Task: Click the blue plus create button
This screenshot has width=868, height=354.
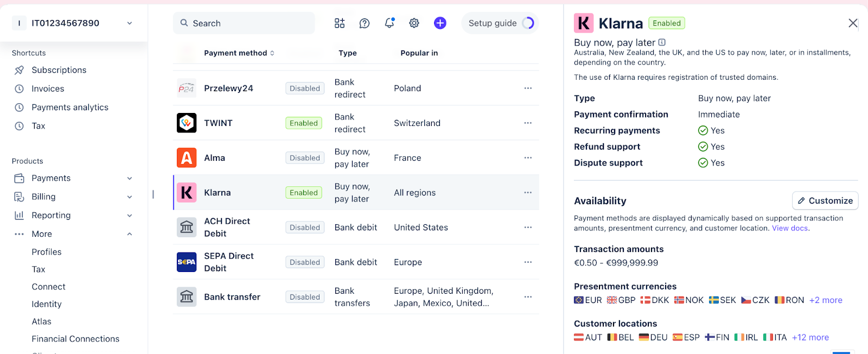Action: [x=440, y=23]
